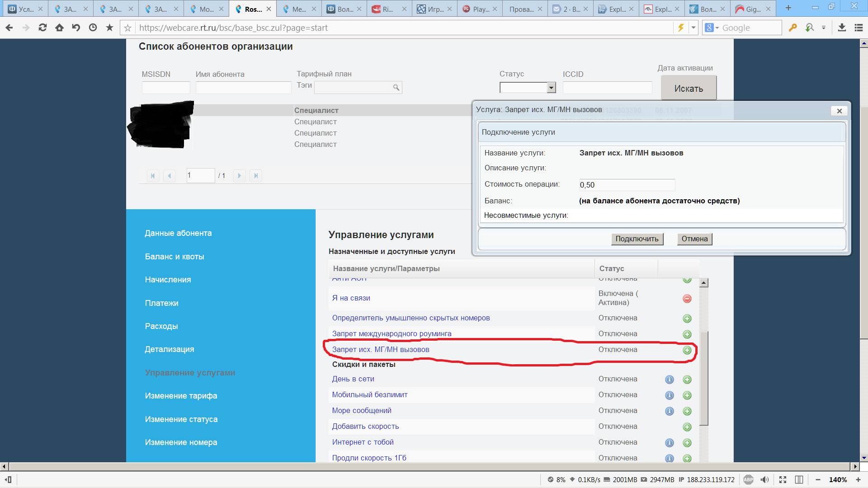Click info icon next to 'Мобильный безлимит'
The image size is (868, 488).
pyautogui.click(x=669, y=395)
